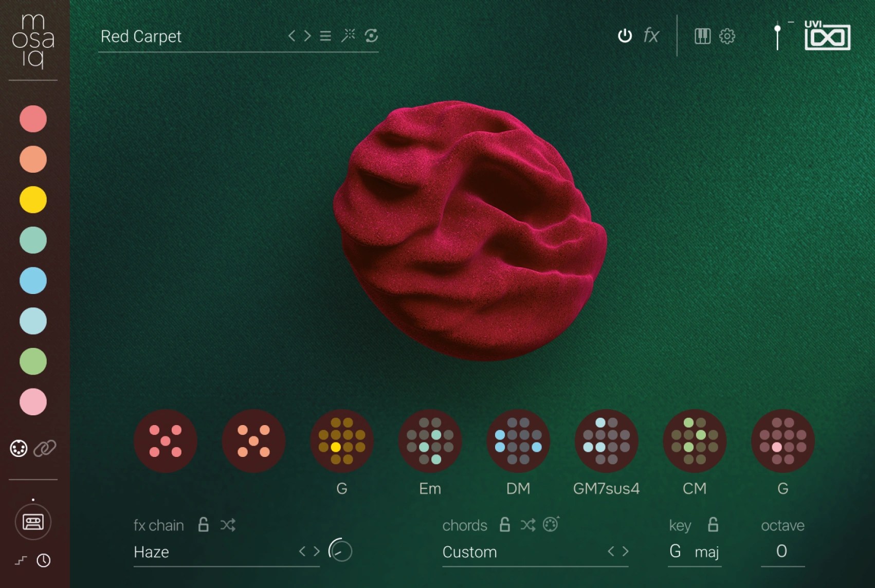
Task: Click the chords palette dice icon
Action: click(x=551, y=524)
